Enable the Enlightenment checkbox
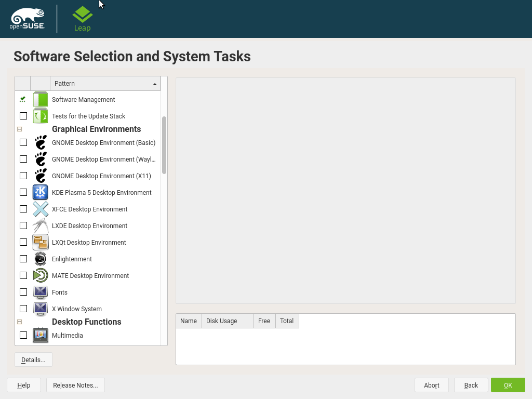The image size is (532, 399). pyautogui.click(x=23, y=259)
